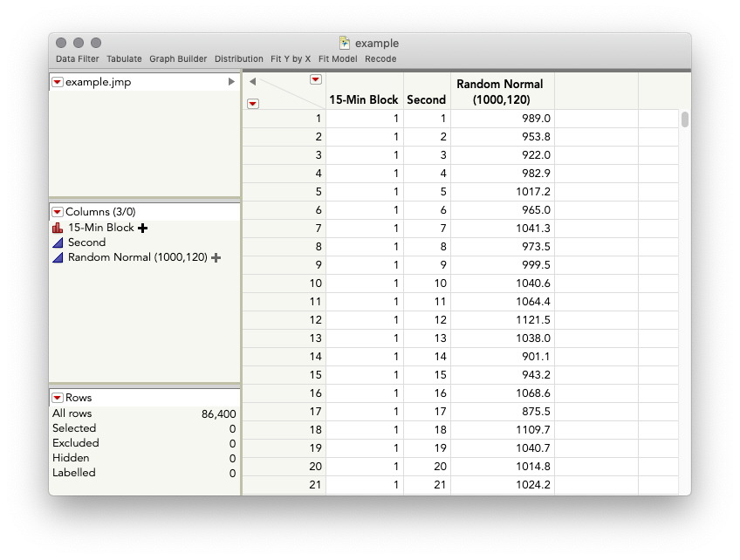Open the Distribution platform
Image resolution: width=740 pixels, height=560 pixels.
(x=239, y=59)
